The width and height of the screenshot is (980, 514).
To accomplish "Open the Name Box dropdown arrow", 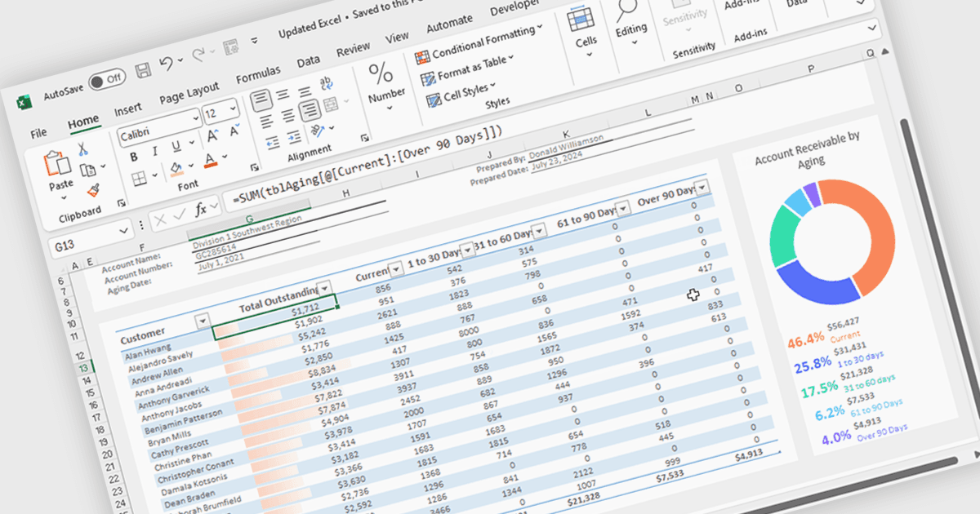I will [125, 230].
